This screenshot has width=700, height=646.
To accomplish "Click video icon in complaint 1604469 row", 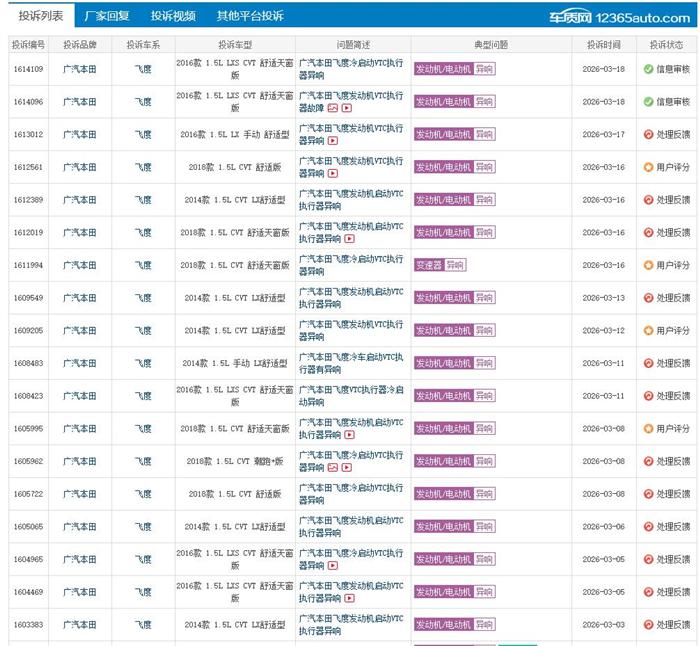I will 349,599.
